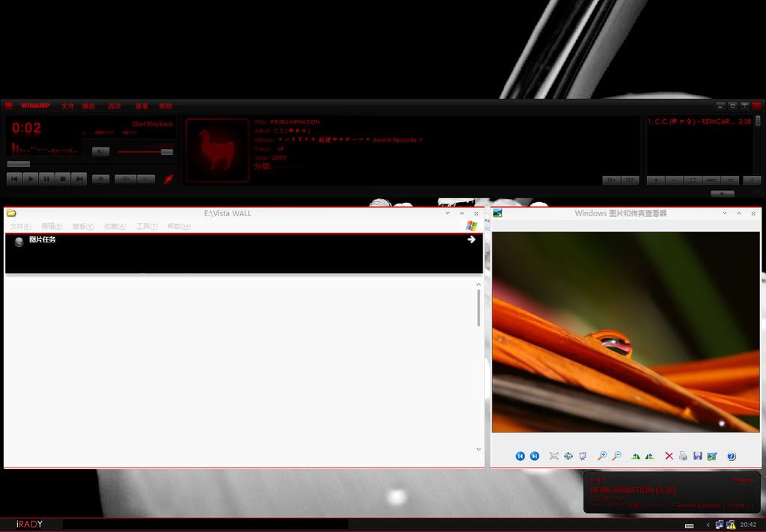The height and width of the screenshot is (532, 766).
Task: Collapse Winamp panel with bottom arrow button
Action: click(722, 194)
